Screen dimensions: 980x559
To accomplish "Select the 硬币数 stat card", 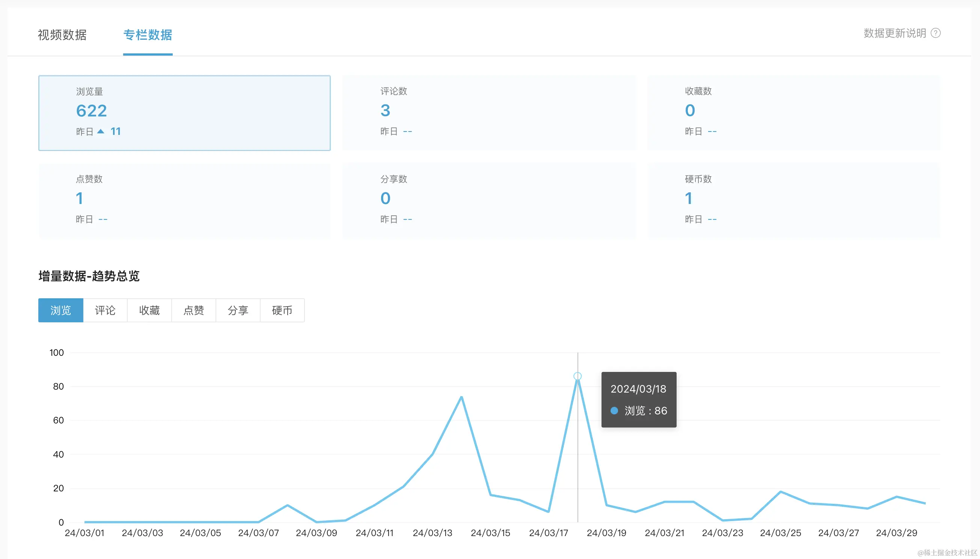I will (x=793, y=200).
